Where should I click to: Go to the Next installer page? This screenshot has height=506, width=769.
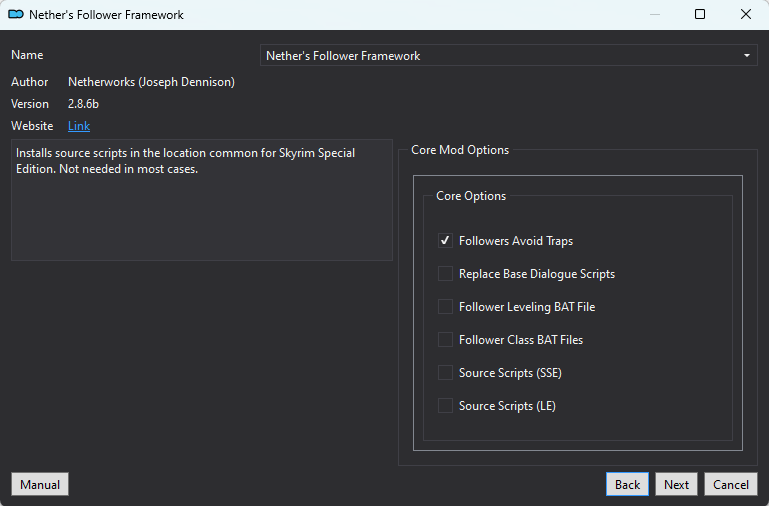click(x=676, y=484)
